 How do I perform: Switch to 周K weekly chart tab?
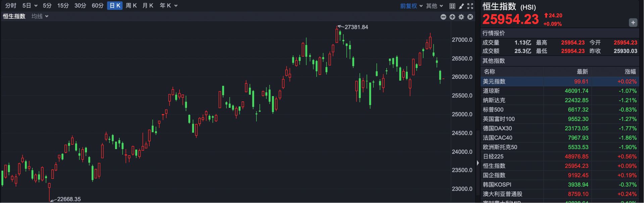click(131, 6)
